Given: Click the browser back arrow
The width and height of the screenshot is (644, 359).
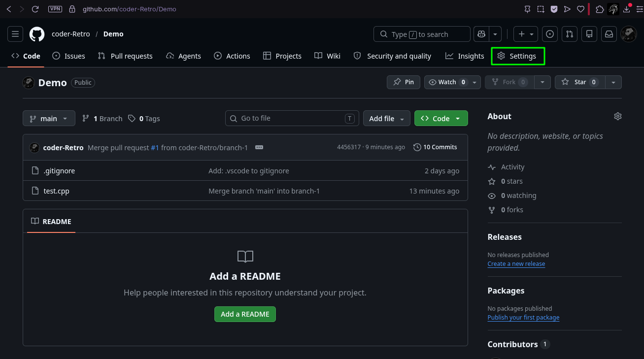Looking at the screenshot, I should point(9,9).
